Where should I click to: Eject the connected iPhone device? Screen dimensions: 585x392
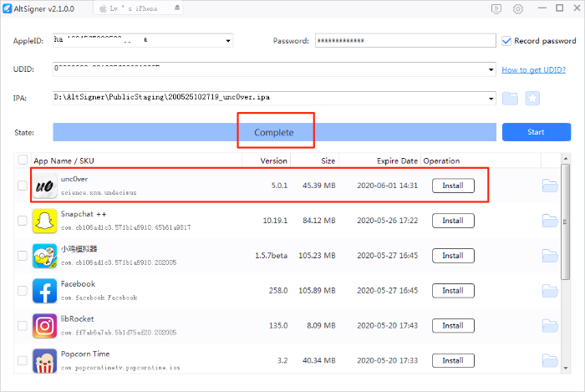point(177,8)
